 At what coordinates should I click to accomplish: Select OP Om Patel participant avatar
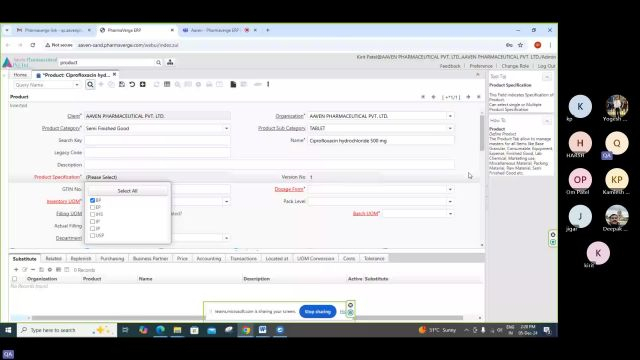[580, 180]
